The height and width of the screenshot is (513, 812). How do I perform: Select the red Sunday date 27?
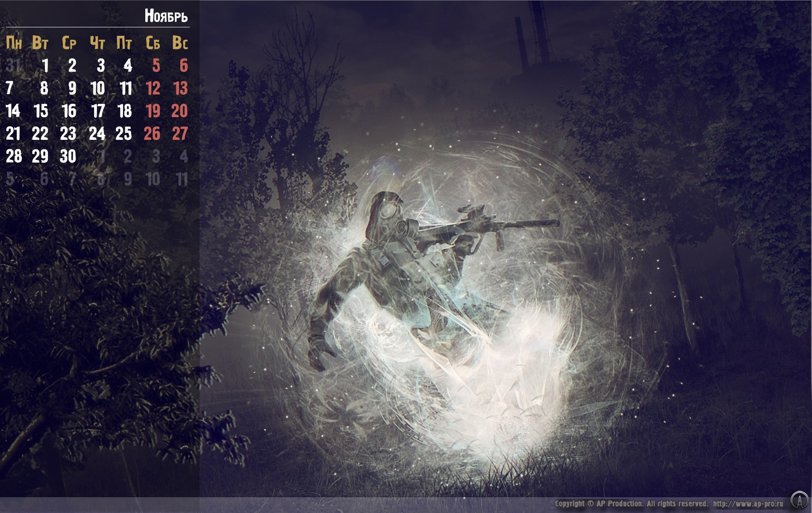click(x=180, y=133)
